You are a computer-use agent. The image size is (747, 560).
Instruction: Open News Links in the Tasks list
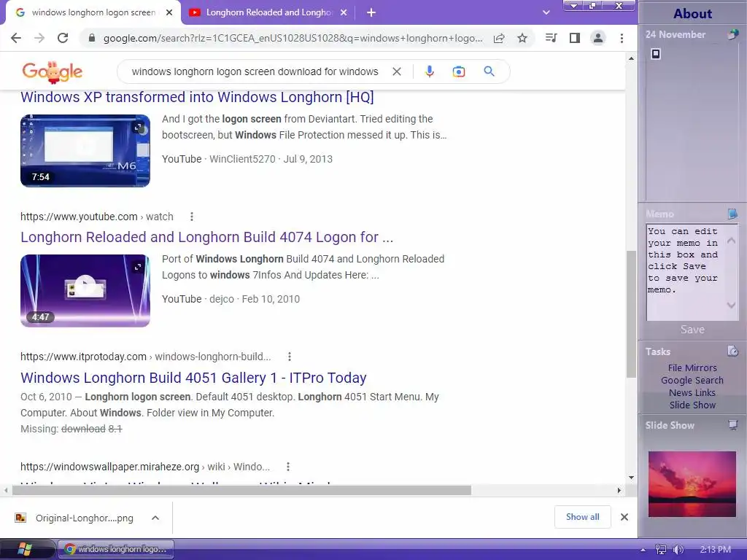(692, 392)
